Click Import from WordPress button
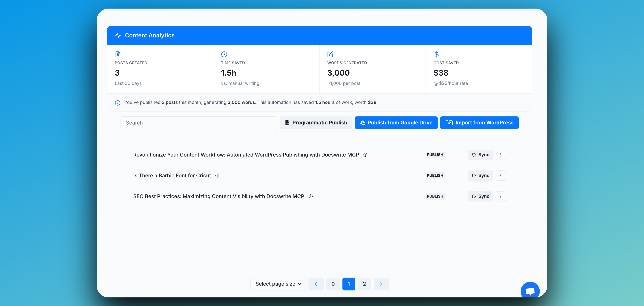Screen dimensions: 644x306 479,123
